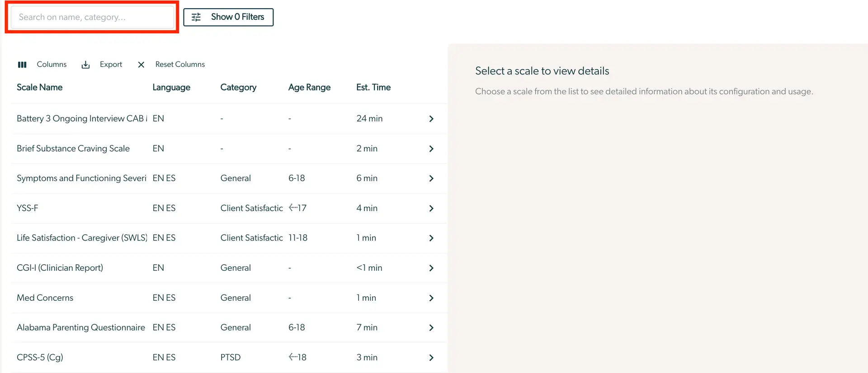868x373 pixels.
Task: Click the Export download icon
Action: point(85,65)
